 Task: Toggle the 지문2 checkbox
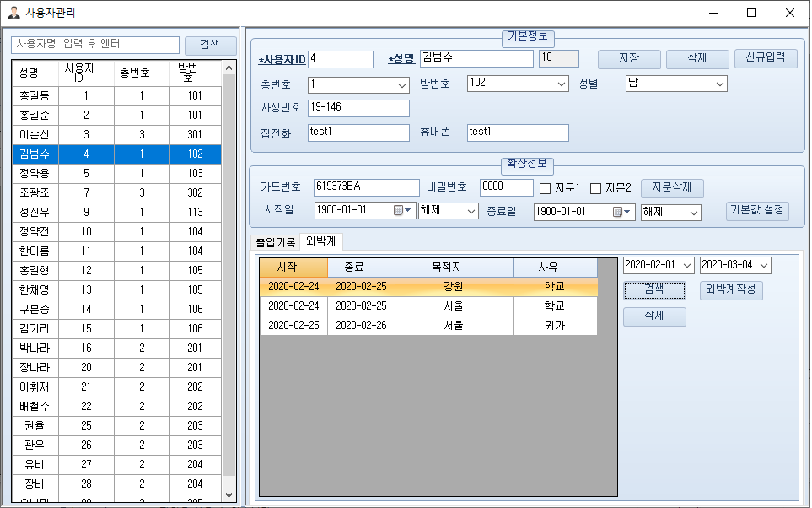tap(595, 188)
